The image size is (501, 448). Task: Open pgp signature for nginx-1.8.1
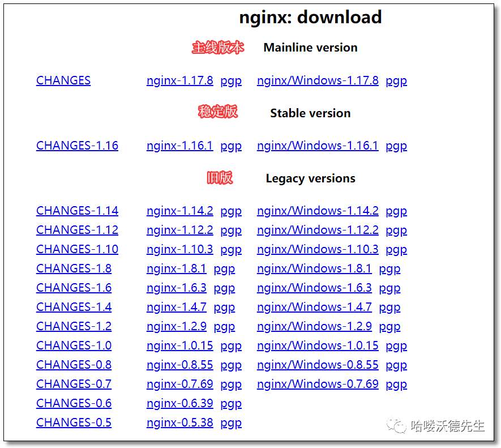[224, 270]
